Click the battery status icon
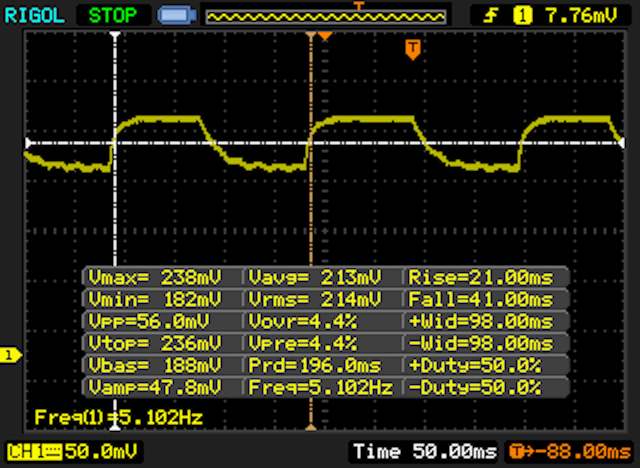Viewport: 640px width, 468px height. coord(177,16)
